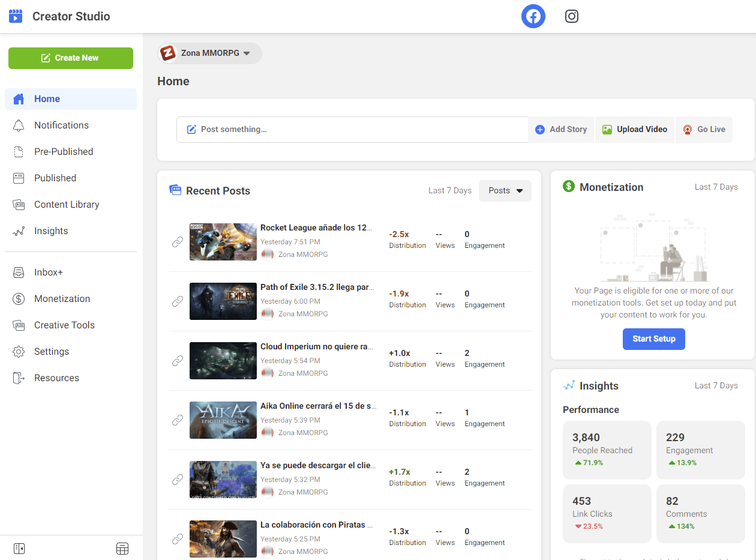
Task: Click the Notifications bell icon
Action: click(x=19, y=125)
